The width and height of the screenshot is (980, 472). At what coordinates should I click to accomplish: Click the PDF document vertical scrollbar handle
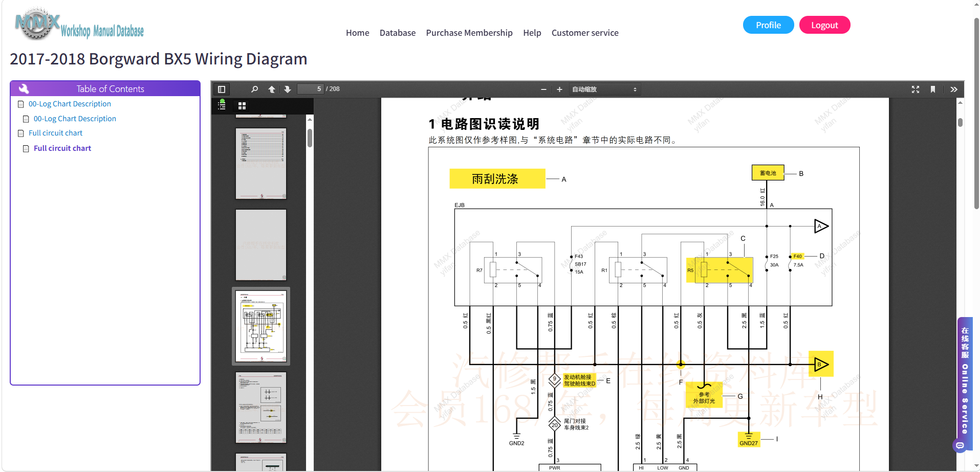pos(960,122)
